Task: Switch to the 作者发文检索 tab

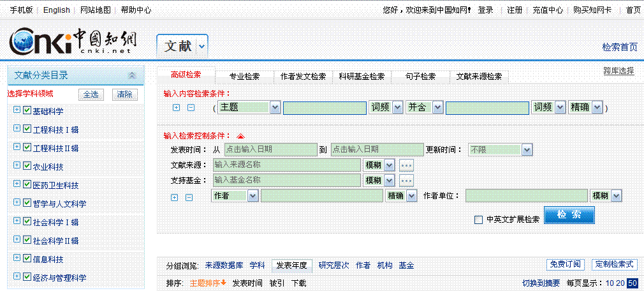Action: click(303, 77)
